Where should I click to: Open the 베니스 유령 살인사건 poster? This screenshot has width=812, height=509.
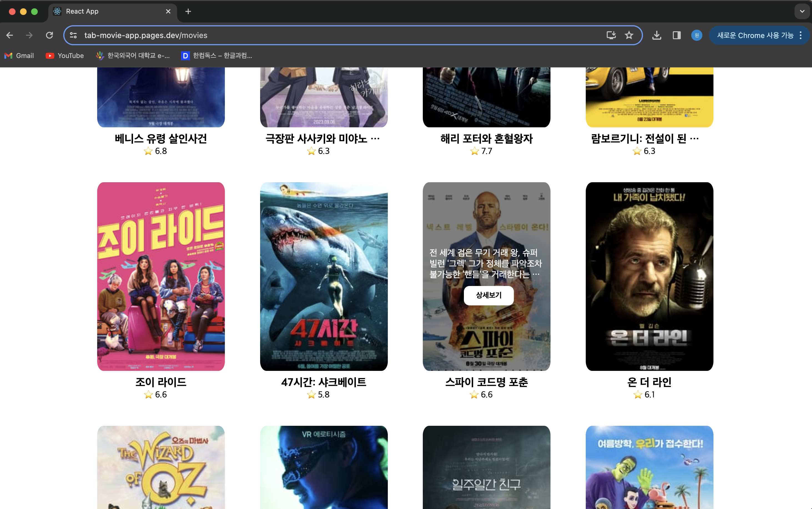161,97
